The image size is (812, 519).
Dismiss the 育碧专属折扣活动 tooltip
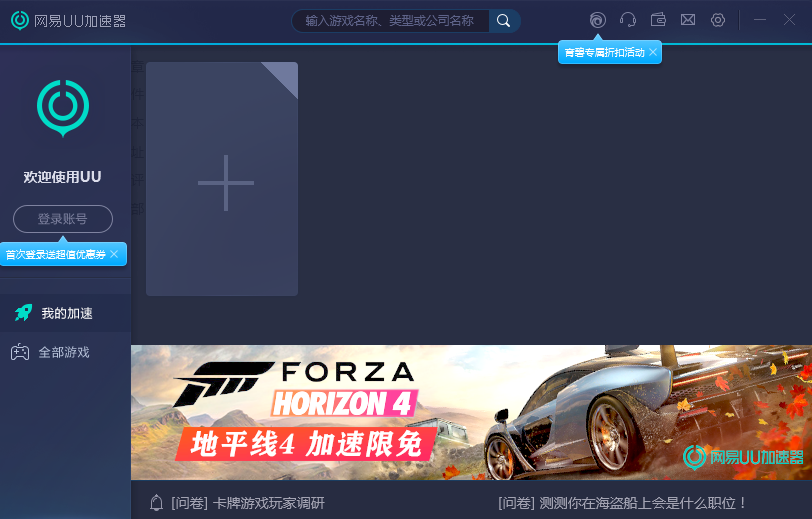(x=653, y=52)
